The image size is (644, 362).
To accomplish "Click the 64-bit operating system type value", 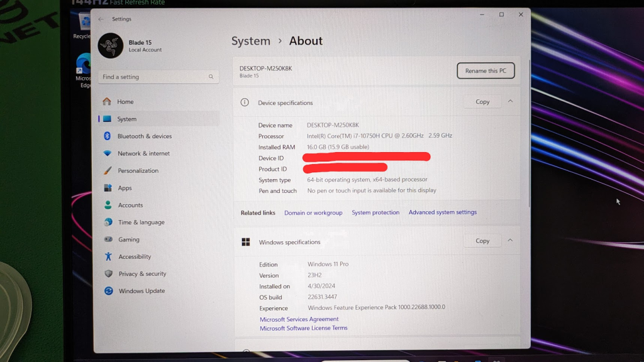I will pos(367,179).
